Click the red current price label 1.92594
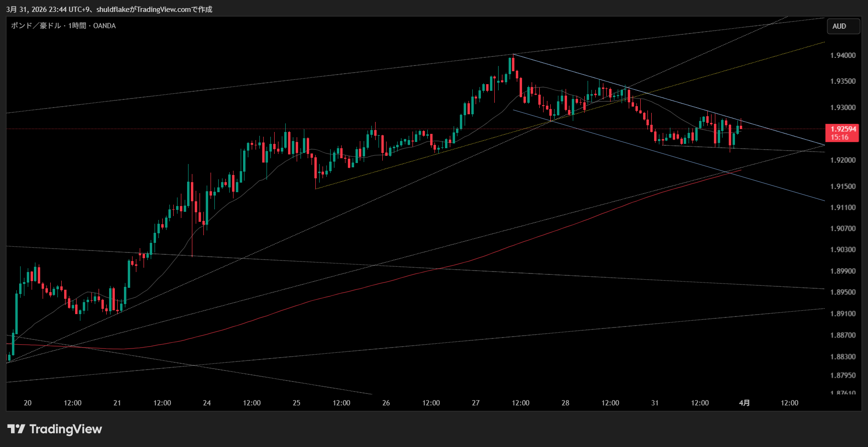The height and width of the screenshot is (447, 868). (843, 129)
